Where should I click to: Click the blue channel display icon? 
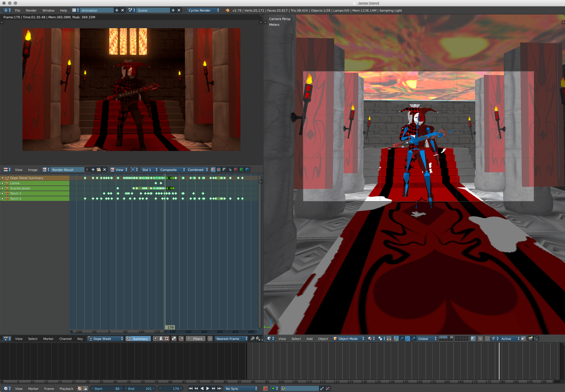pos(247,170)
